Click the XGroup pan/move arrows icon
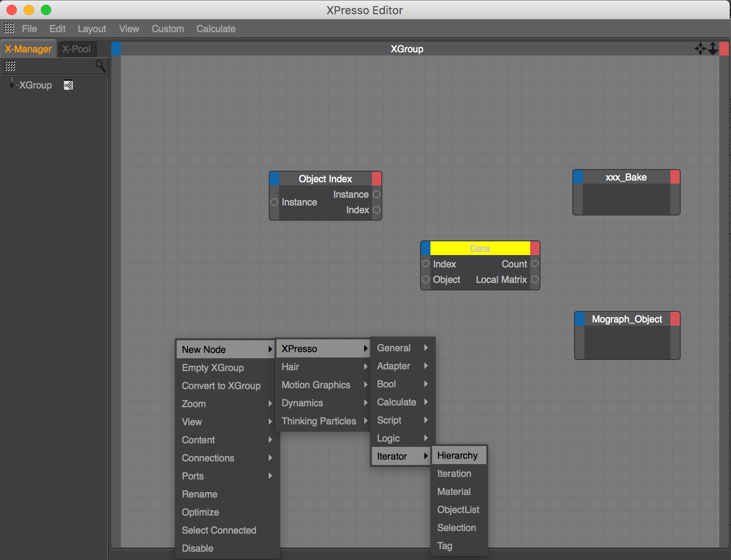 [700, 49]
